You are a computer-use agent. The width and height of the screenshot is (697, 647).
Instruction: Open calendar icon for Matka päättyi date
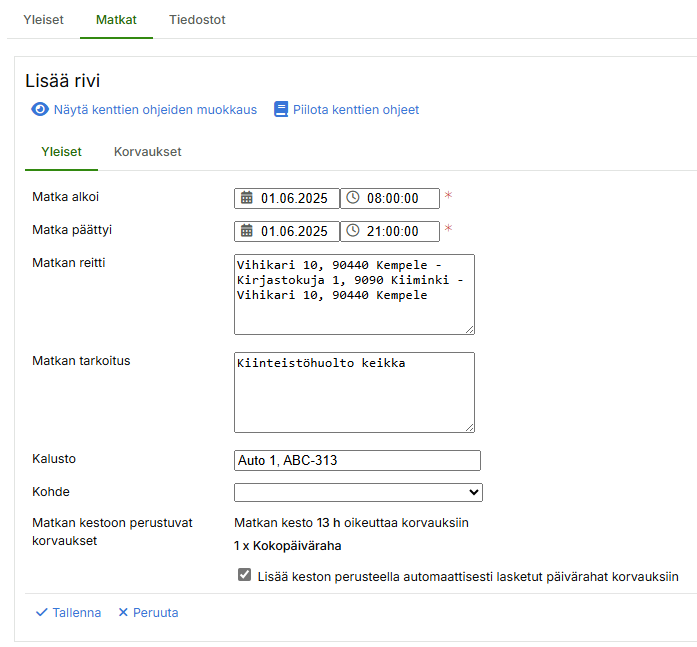coord(247,231)
